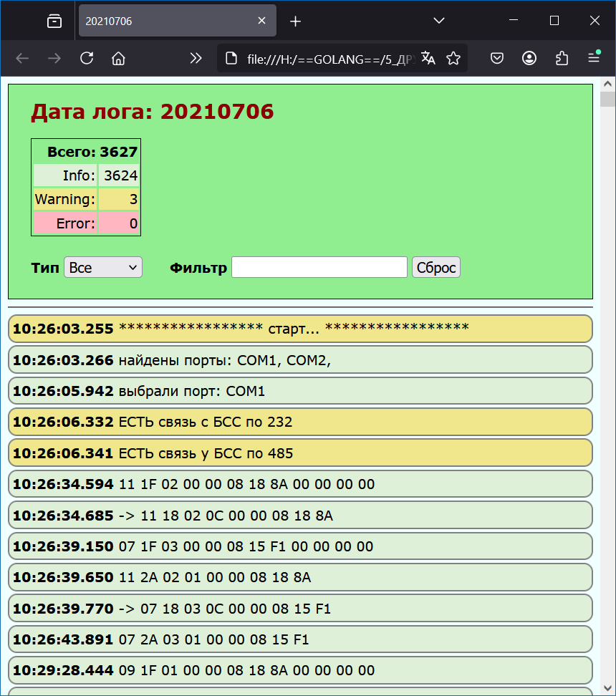616x696 pixels.
Task: Go back one page
Action: click(x=22, y=58)
